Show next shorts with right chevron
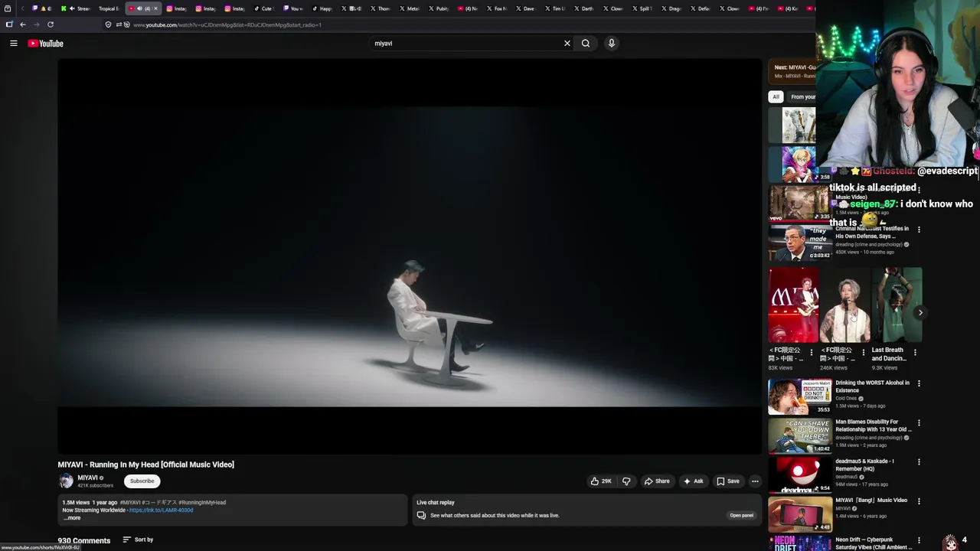Image resolution: width=980 pixels, height=551 pixels. [x=920, y=312]
